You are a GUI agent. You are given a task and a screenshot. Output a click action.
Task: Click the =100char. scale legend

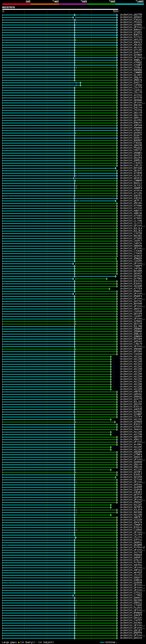[109, 642]
